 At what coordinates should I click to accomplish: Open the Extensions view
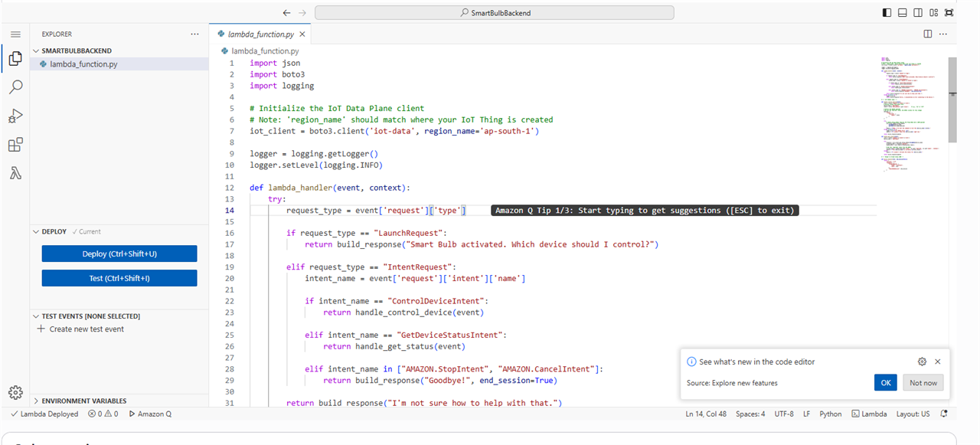pyautogui.click(x=15, y=145)
